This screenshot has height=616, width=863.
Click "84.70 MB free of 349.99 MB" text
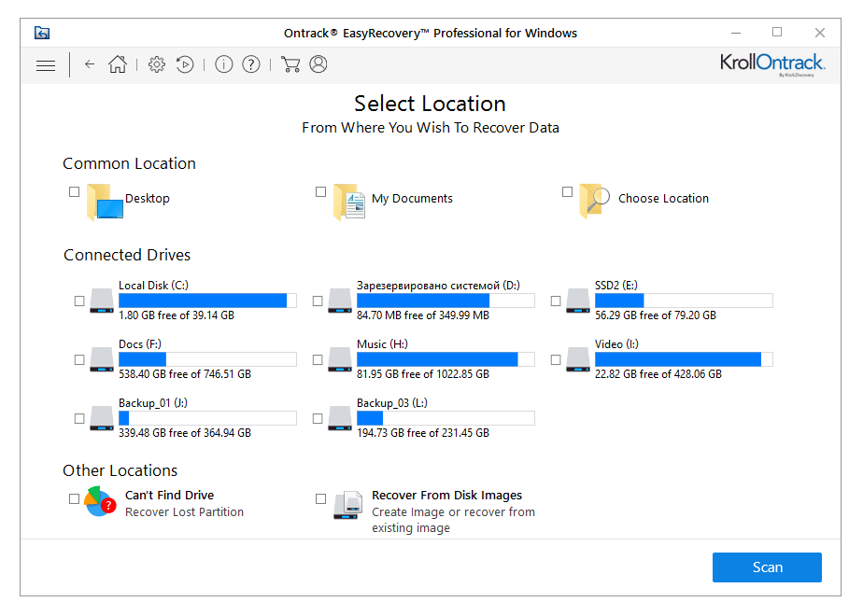[x=423, y=315]
